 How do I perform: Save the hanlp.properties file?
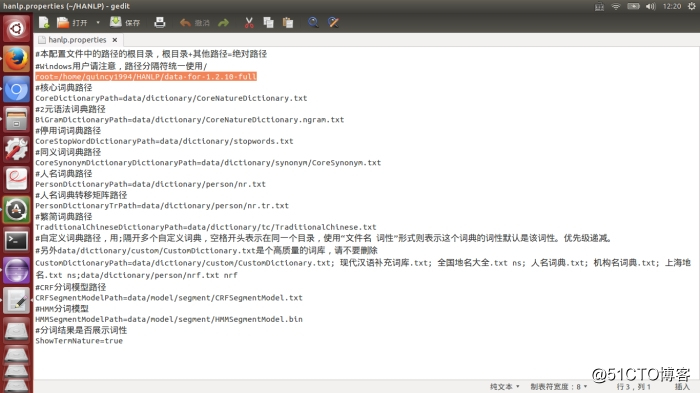(125, 22)
